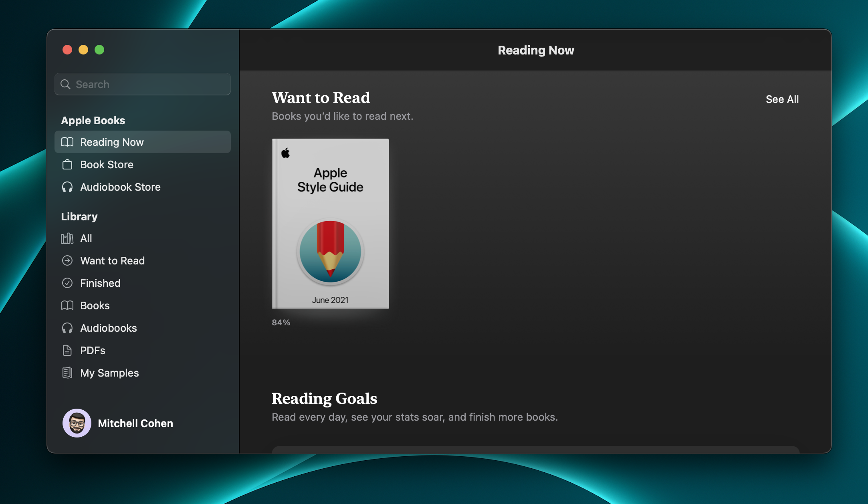
Task: Click the Finished checkmark circle icon
Action: coord(67,283)
